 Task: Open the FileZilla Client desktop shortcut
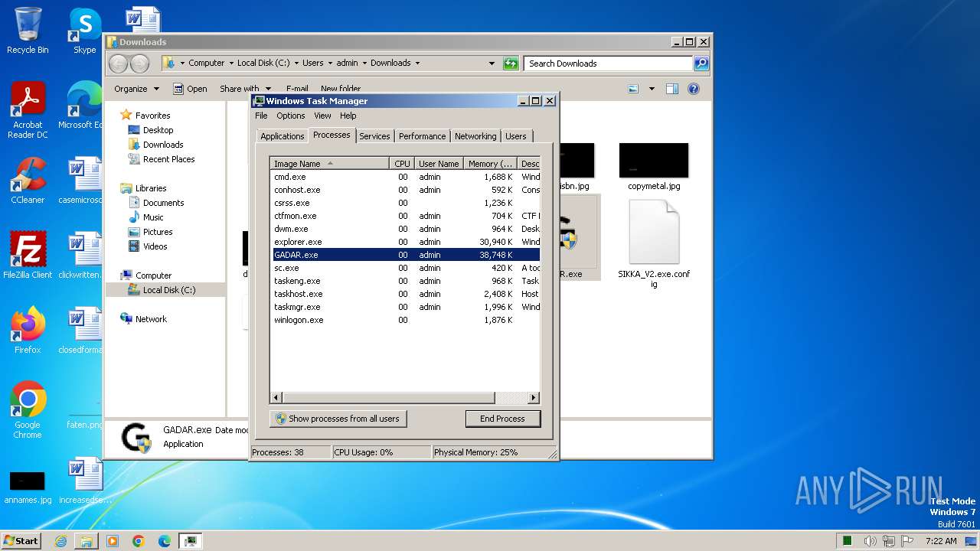28,256
